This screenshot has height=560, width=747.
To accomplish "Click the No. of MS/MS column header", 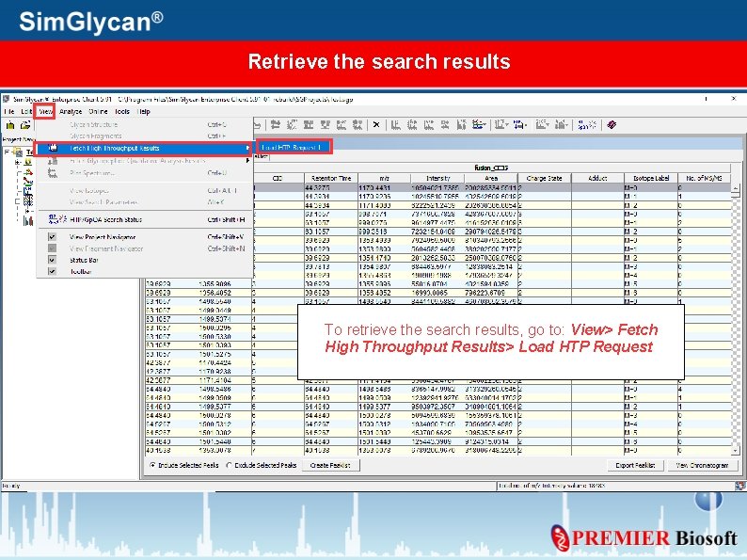I will point(704,178).
